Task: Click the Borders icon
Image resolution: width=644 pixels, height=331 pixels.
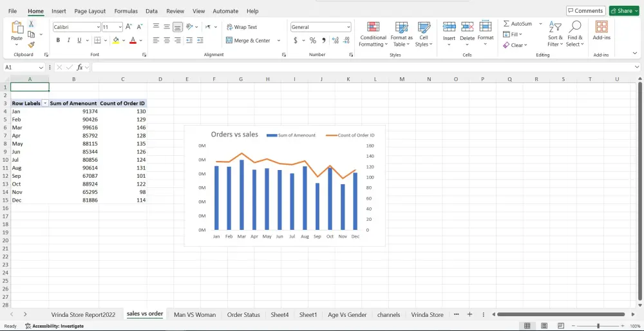Action: tap(97, 40)
